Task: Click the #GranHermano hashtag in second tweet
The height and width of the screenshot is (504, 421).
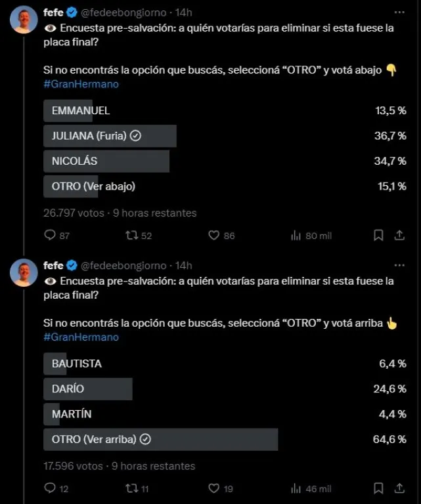Action: [x=81, y=337]
